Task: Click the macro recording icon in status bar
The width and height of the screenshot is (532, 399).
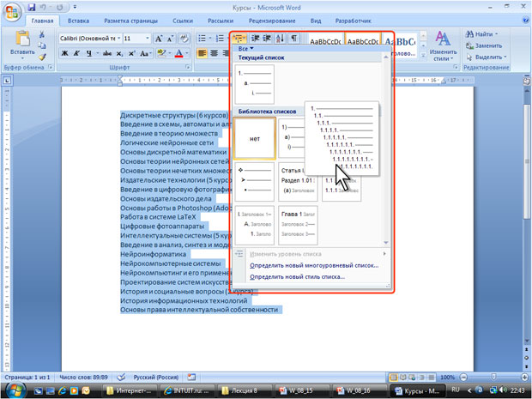Action: point(191,378)
